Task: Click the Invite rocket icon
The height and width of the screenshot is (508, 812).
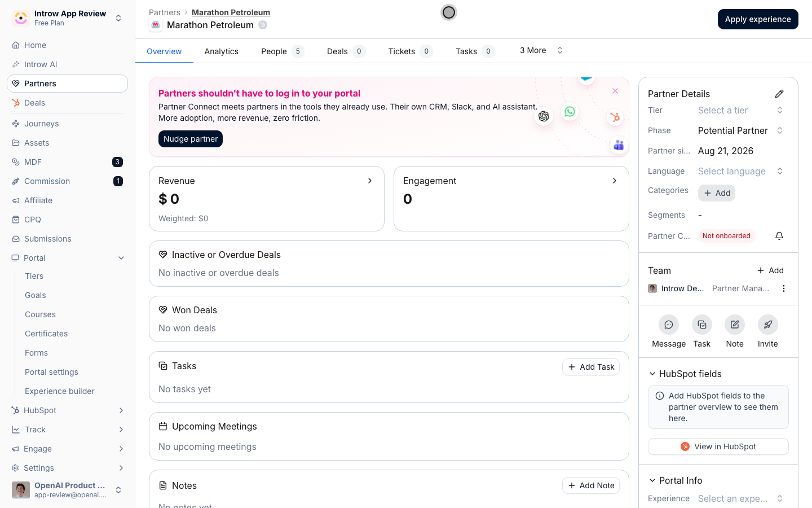Action: 768,325
